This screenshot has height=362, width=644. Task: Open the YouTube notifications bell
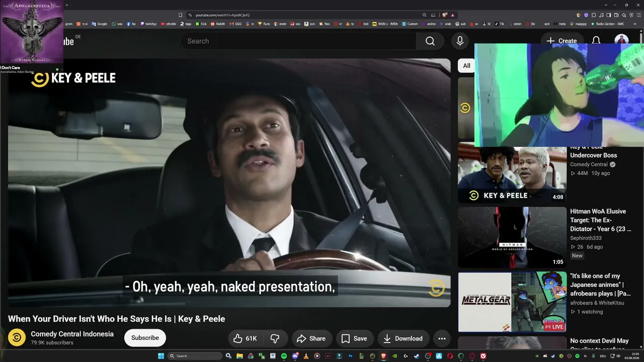click(x=596, y=41)
